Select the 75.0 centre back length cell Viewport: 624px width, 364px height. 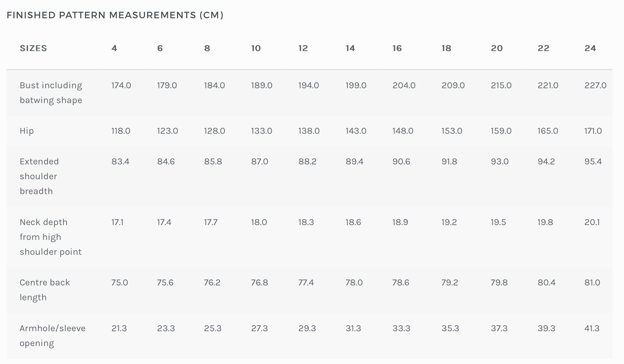(x=120, y=283)
